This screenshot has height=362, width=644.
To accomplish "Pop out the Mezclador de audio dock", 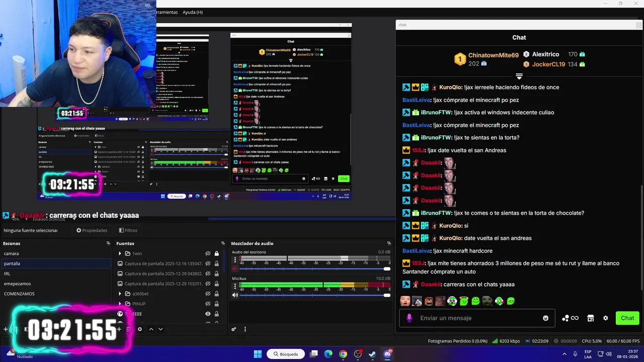I will 389,243.
